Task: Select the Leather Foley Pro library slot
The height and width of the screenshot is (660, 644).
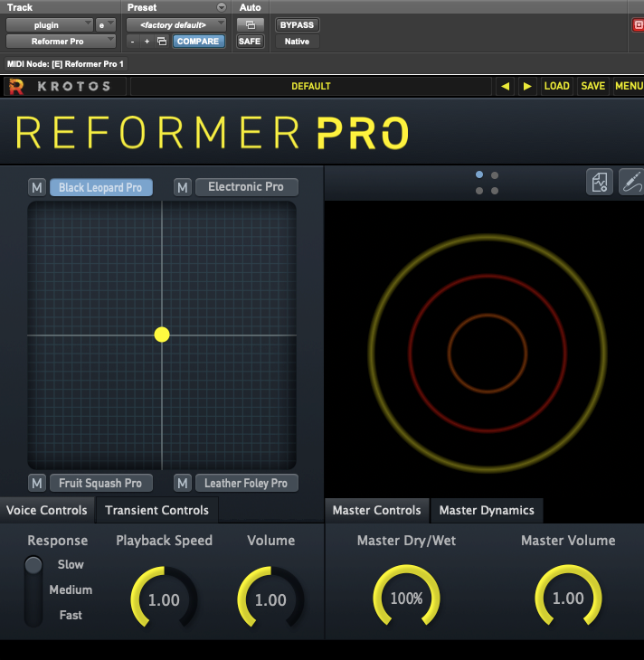Action: coord(247,483)
